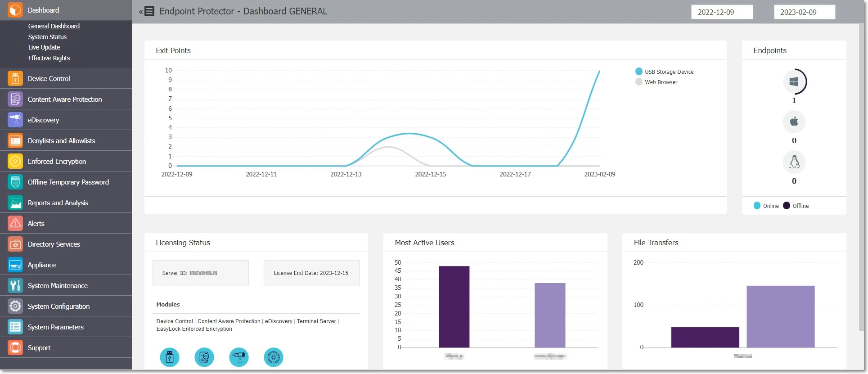
Task: Click the System Parameters list icon
Action: point(15,327)
